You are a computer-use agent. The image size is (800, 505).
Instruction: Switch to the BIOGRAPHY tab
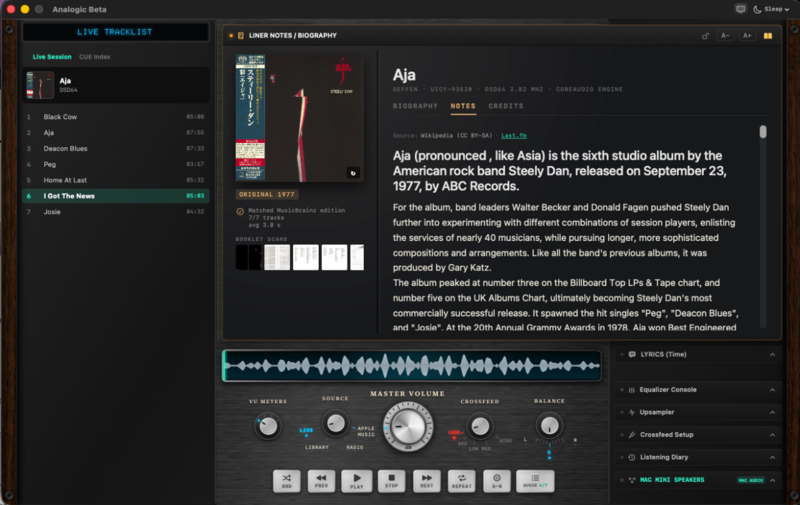coord(415,106)
